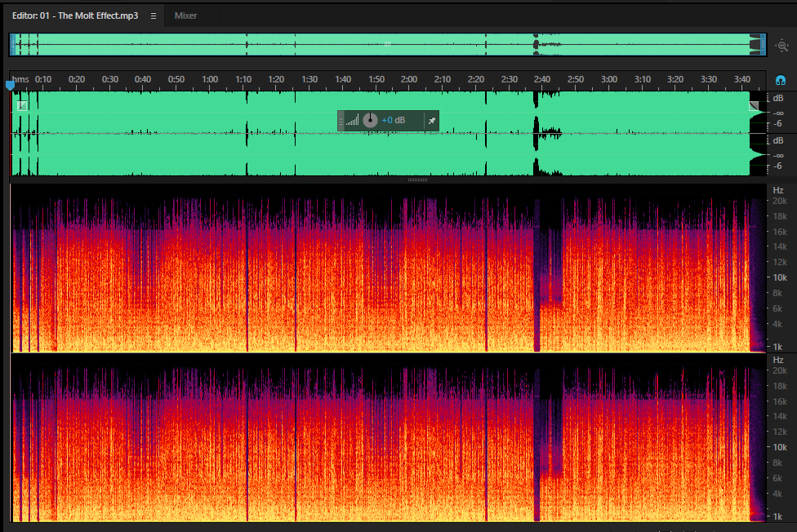Click the overview navigator right edge handle
797x532 pixels.
point(763,45)
